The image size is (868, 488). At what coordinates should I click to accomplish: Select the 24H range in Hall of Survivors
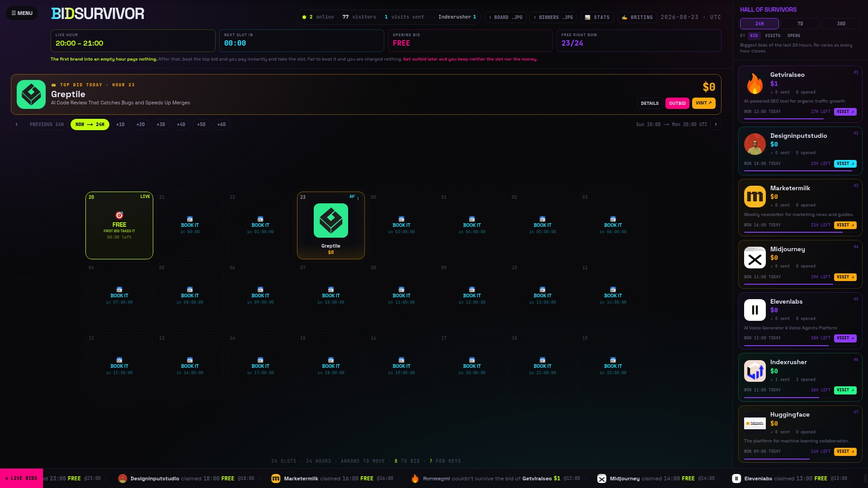pos(759,23)
